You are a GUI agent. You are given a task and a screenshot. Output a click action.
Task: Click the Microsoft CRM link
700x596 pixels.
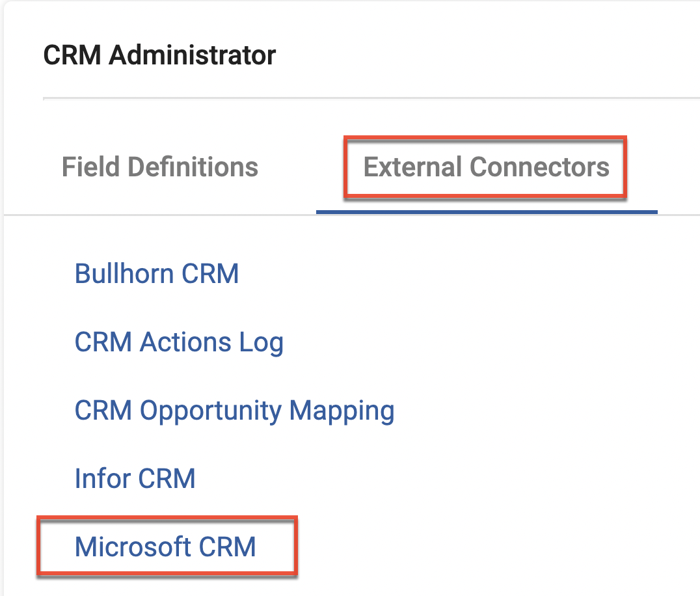pyautogui.click(x=165, y=547)
